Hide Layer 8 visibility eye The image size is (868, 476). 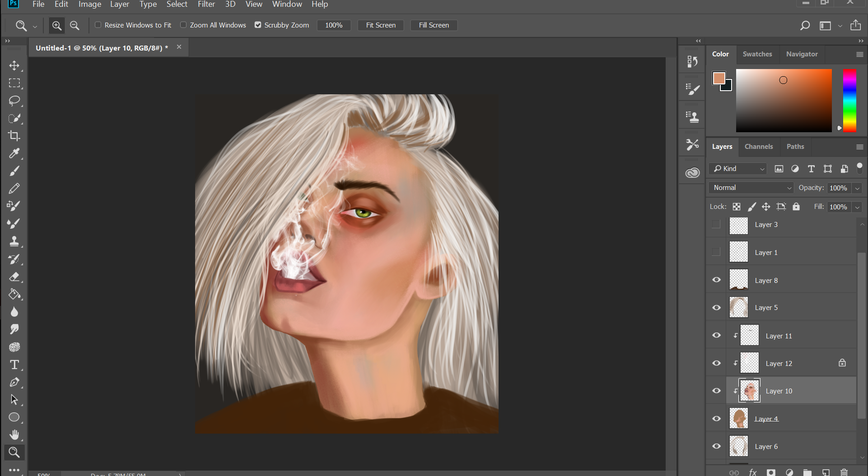pyautogui.click(x=716, y=280)
